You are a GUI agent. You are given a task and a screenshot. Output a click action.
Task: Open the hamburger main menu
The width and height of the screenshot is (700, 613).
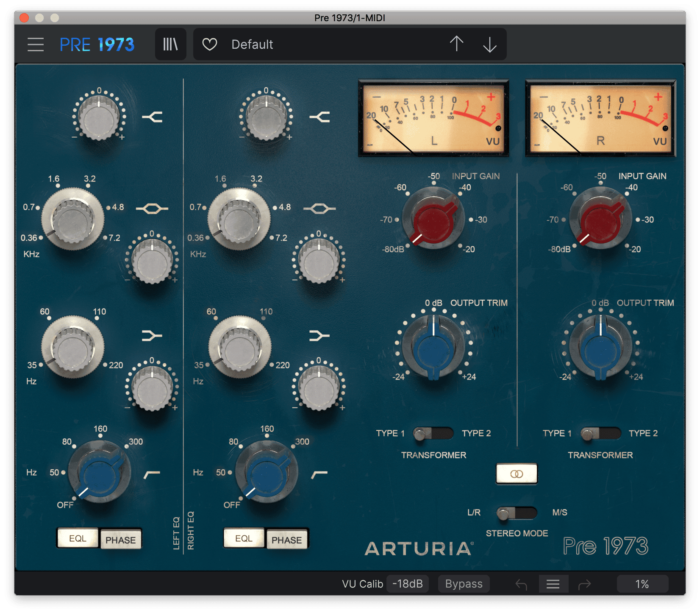(x=36, y=44)
